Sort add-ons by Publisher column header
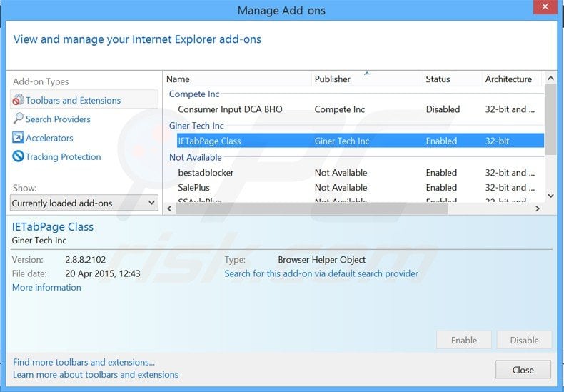This screenshot has width=564, height=392. point(367,79)
